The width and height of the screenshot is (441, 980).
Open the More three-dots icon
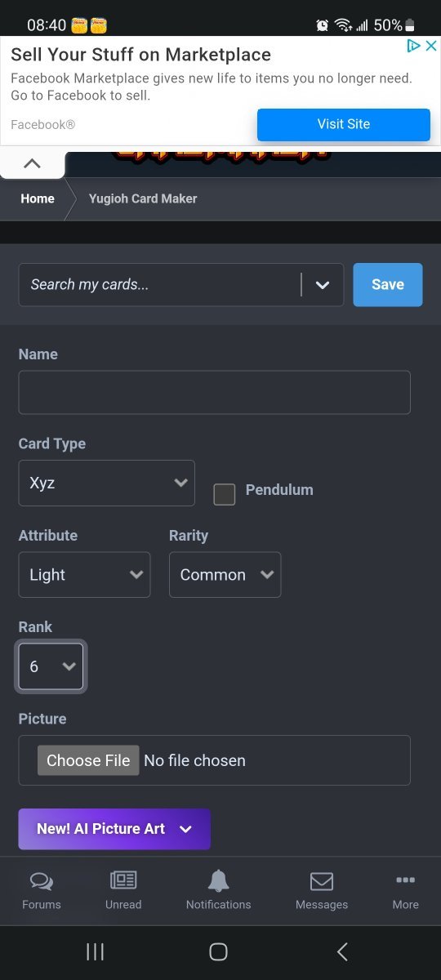pyautogui.click(x=405, y=880)
